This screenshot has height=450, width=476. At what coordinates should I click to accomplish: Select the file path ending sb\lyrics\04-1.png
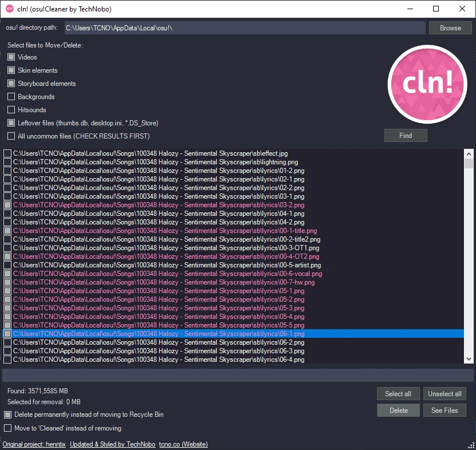pos(158,214)
